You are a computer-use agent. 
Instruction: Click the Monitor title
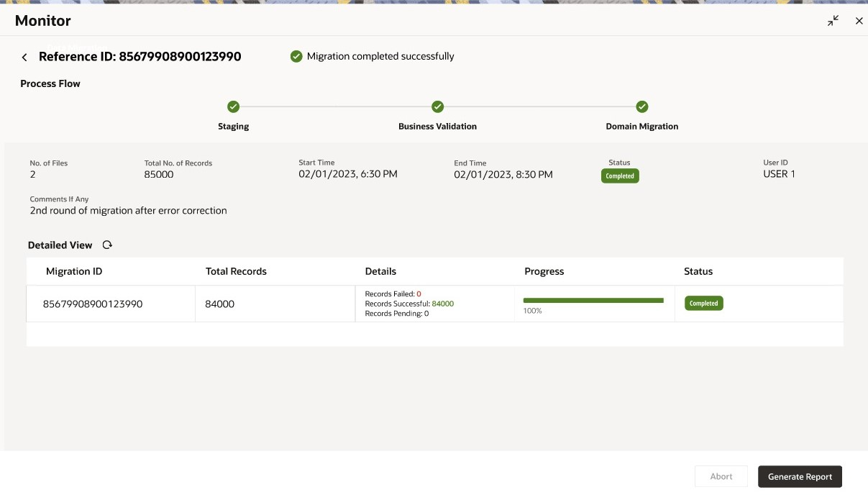pyautogui.click(x=43, y=21)
